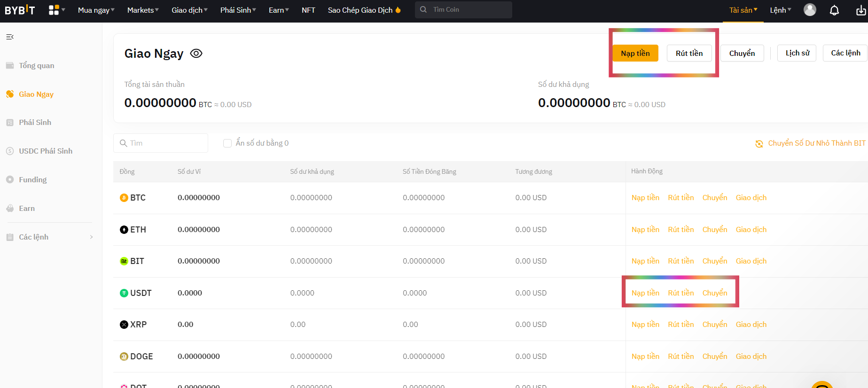
Task: Expand the Earn top menu dropdown
Action: click(279, 10)
